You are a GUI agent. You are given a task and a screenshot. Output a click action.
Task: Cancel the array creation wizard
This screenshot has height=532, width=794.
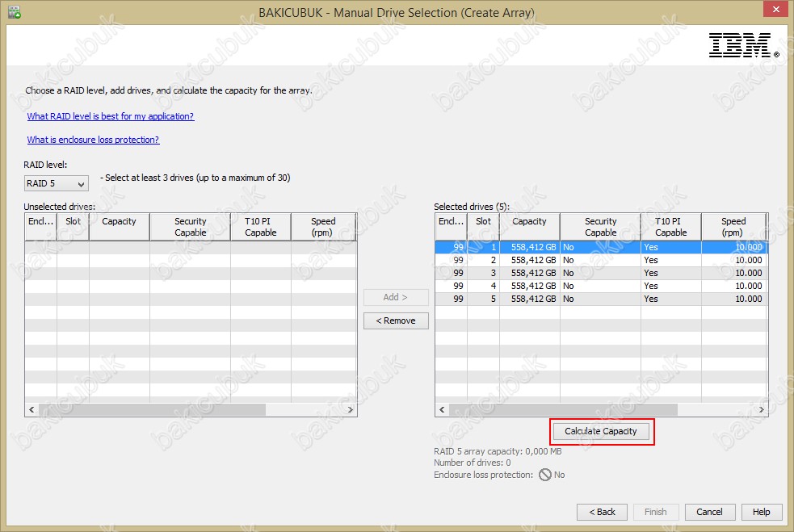[709, 512]
